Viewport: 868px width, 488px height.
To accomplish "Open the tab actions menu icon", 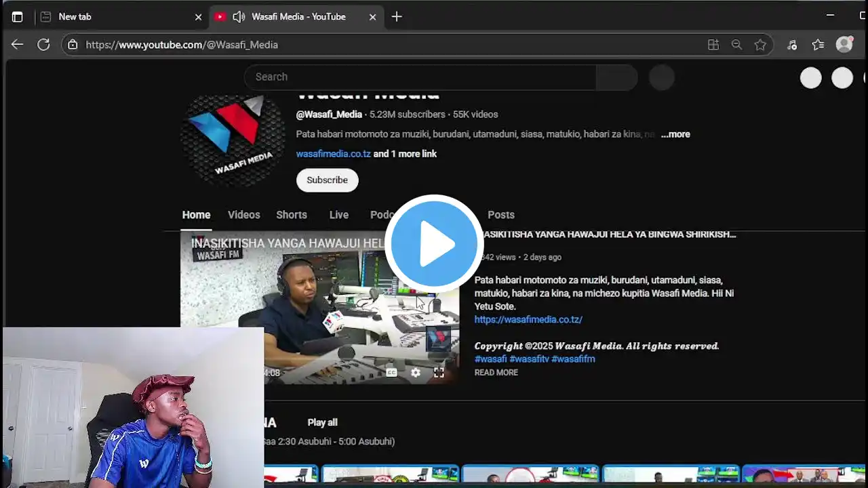I will [x=18, y=17].
